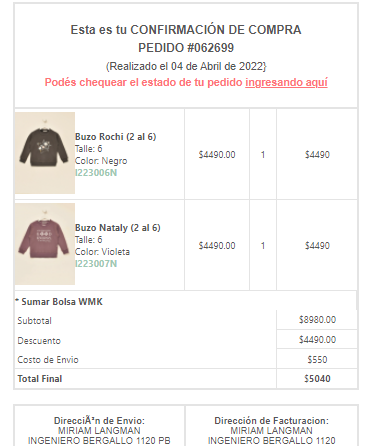The height and width of the screenshot is (446, 370).
Task: Open the Buzo Rochi (2 al 6) product title
Action: [115, 137]
